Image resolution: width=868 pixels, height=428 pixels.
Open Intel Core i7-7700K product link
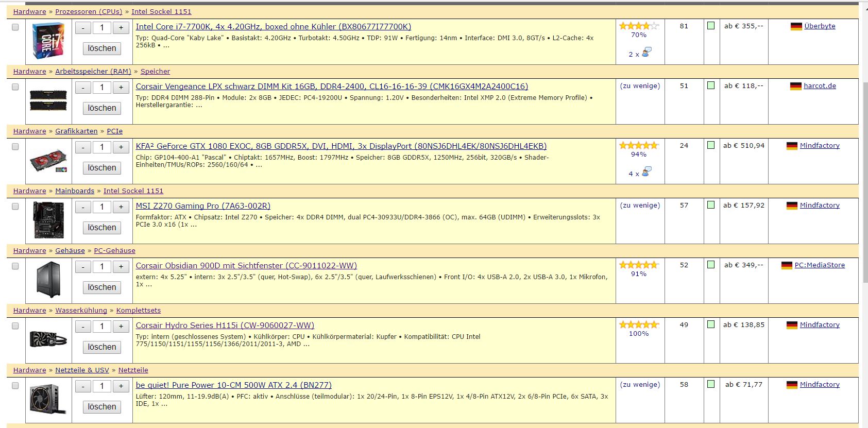274,27
